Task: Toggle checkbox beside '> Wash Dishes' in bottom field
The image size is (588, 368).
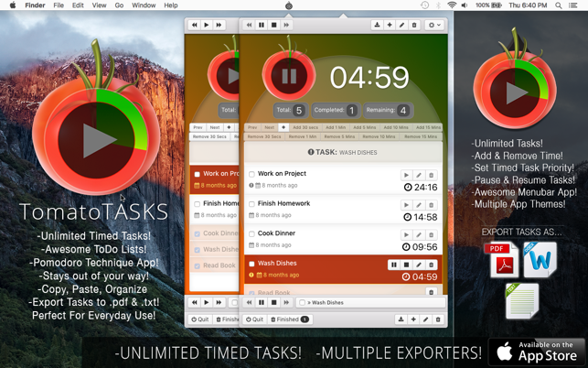Action: point(302,302)
